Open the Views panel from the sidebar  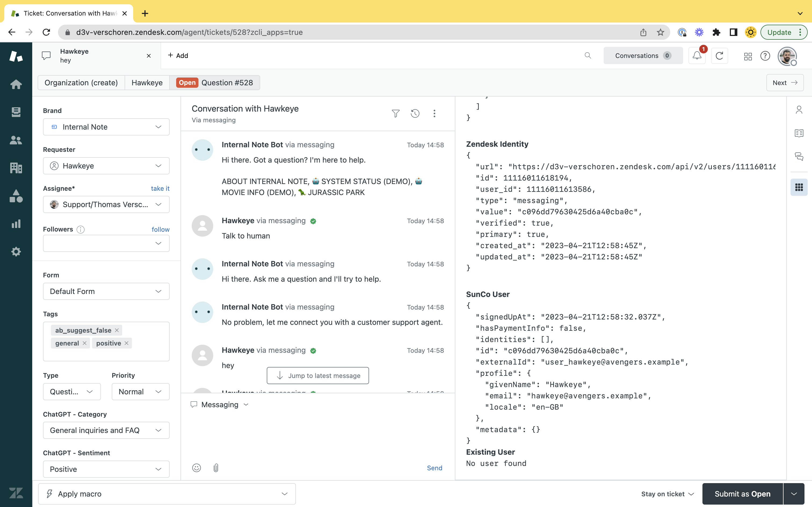[x=16, y=112]
